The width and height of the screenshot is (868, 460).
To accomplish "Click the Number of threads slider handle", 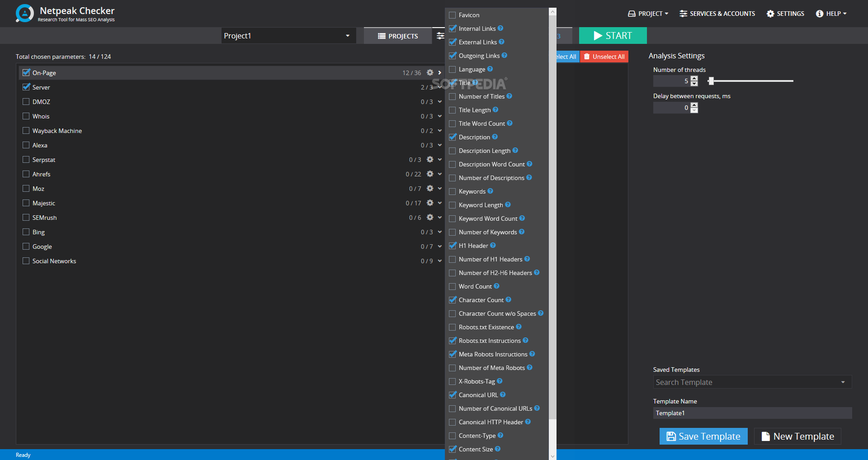I will click(711, 81).
